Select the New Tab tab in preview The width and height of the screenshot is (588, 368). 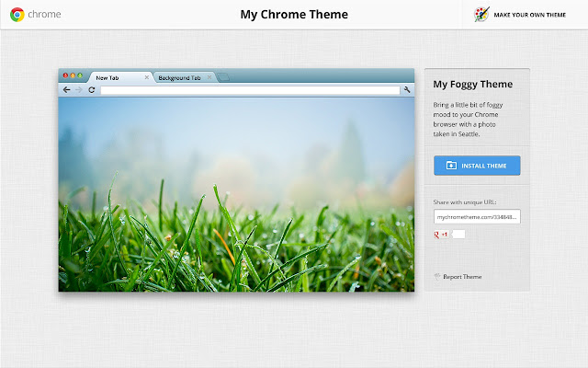point(120,77)
